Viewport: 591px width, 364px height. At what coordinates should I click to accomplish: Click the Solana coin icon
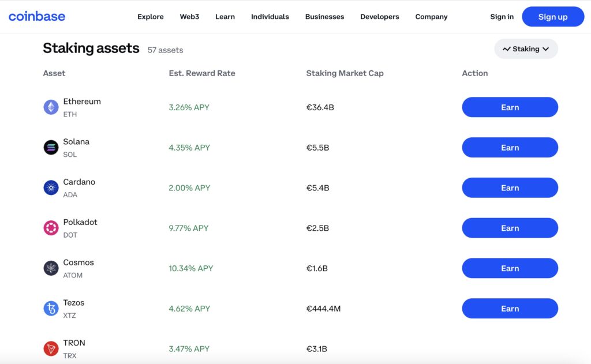point(51,147)
